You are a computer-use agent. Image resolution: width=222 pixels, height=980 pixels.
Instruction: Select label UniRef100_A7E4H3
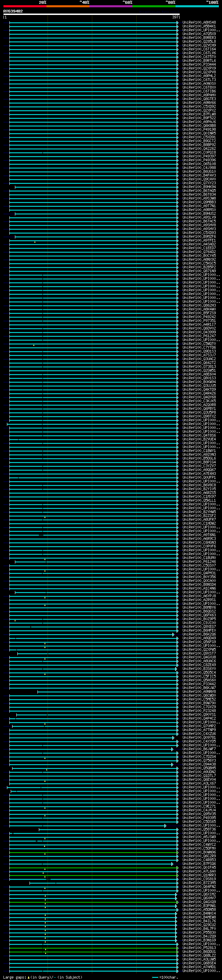tap(199, 473)
